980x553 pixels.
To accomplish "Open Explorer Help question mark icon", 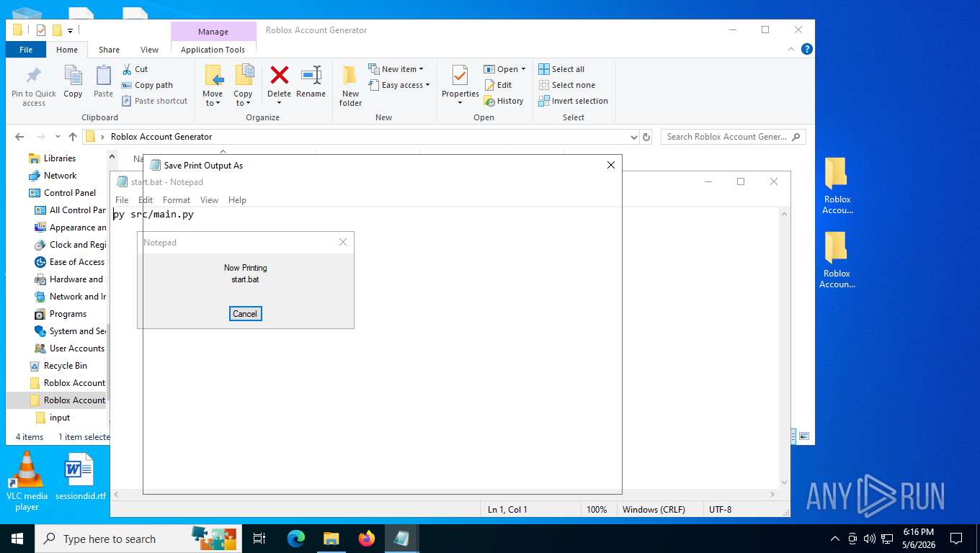I will click(807, 49).
